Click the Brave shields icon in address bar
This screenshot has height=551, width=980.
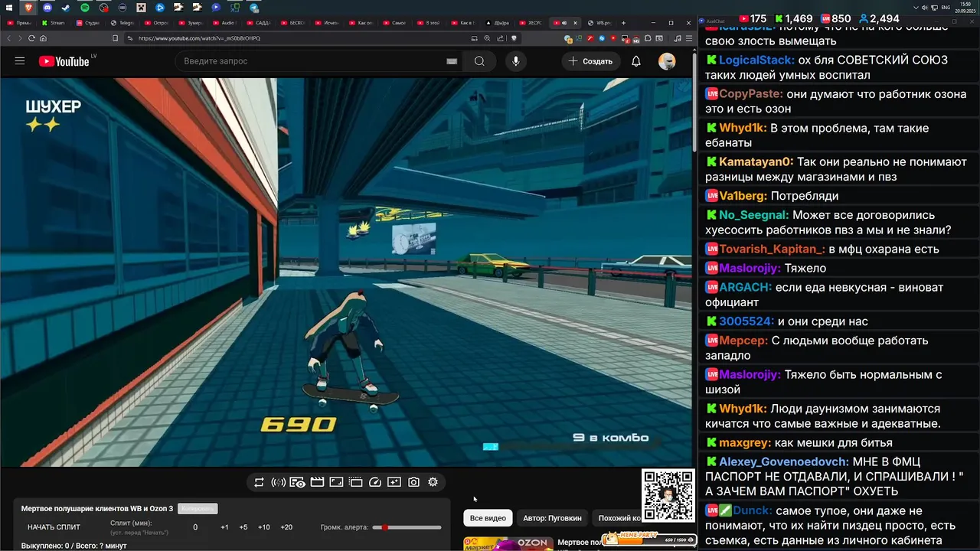click(514, 38)
